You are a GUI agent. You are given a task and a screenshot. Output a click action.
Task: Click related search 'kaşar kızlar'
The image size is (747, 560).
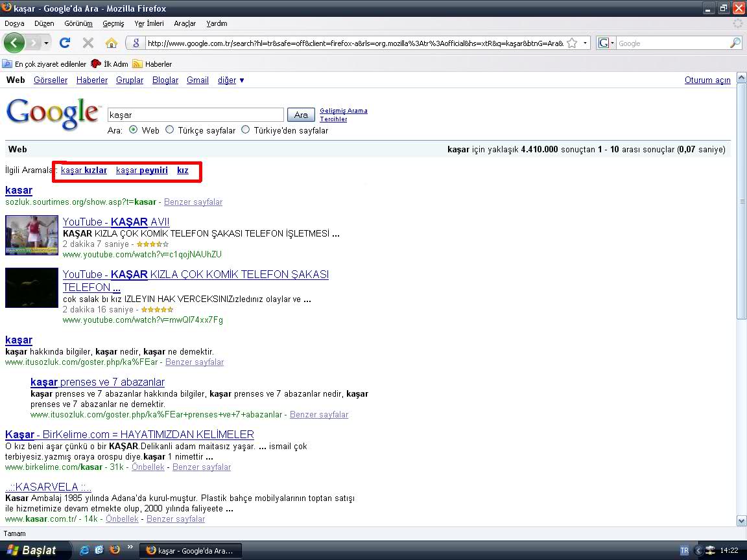pos(84,170)
